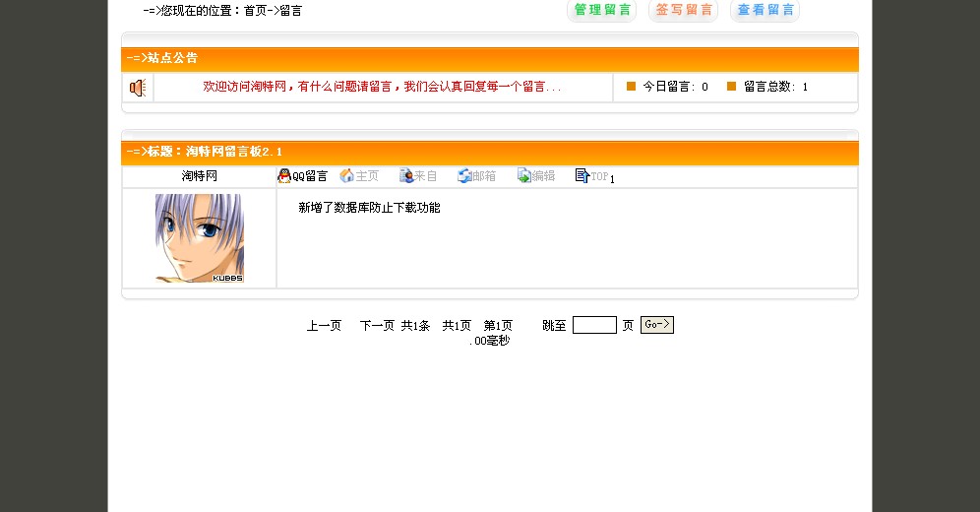
Task: Click the title 淘特网留言板2.1
Action: point(234,152)
